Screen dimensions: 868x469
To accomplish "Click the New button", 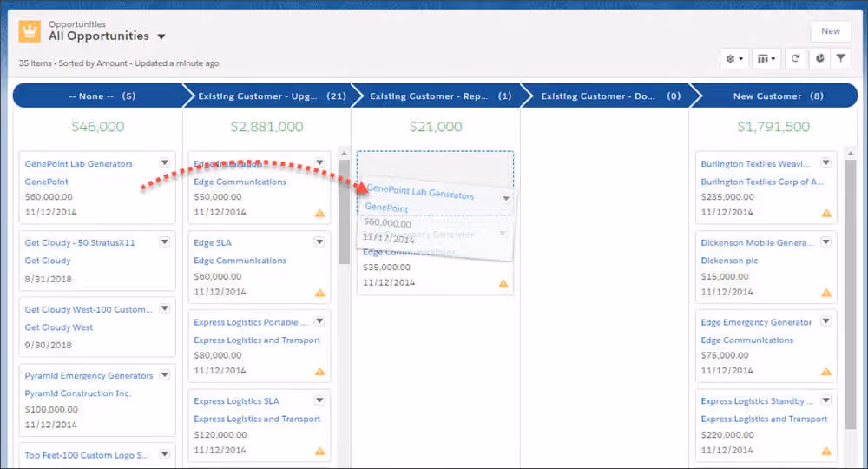I will tap(831, 31).
